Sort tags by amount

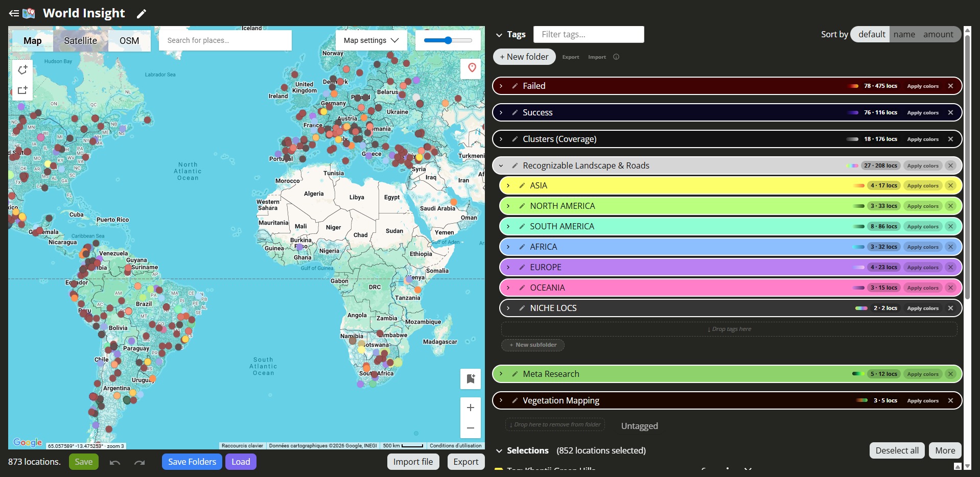(x=938, y=34)
